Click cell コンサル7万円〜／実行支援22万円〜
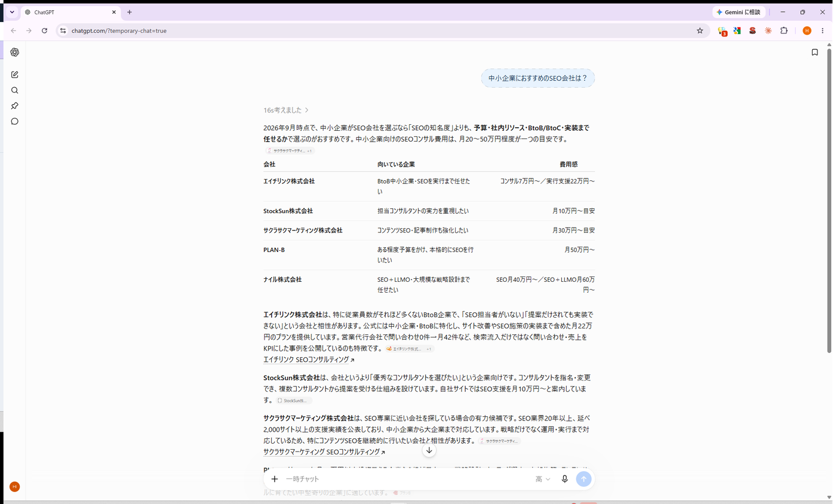The height and width of the screenshot is (504, 836). tap(548, 181)
